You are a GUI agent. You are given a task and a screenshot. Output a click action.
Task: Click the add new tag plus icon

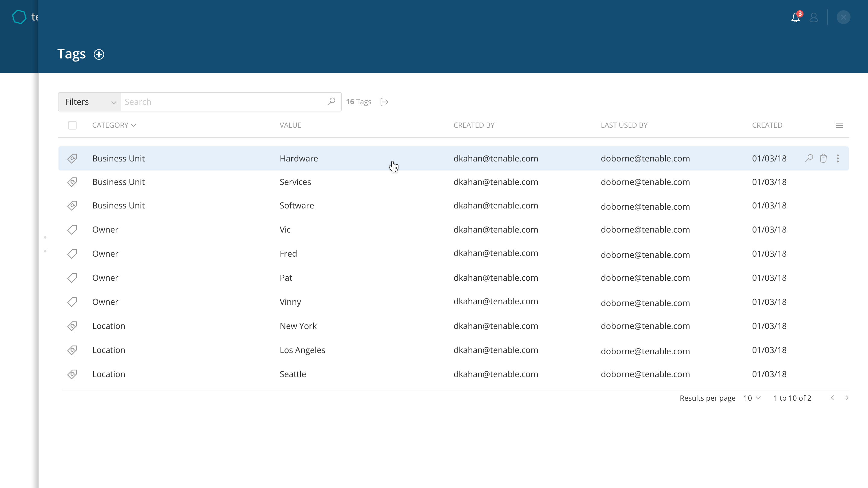click(99, 55)
